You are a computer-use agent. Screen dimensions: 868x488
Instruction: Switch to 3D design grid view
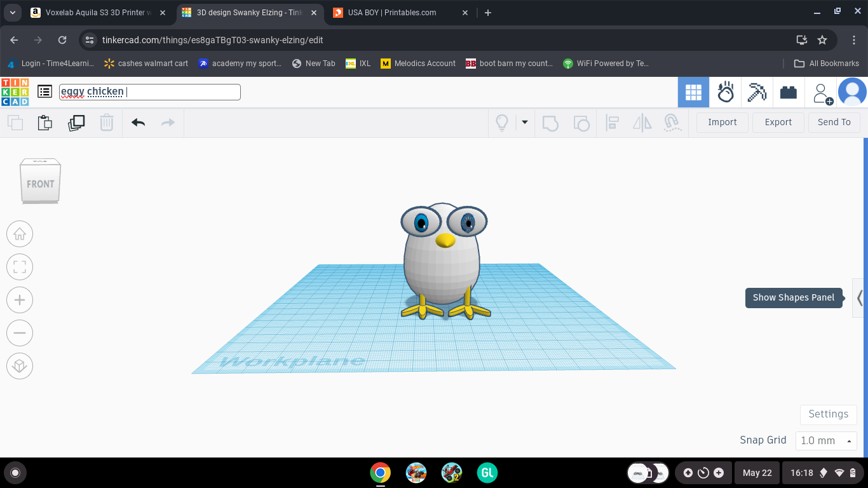click(693, 93)
